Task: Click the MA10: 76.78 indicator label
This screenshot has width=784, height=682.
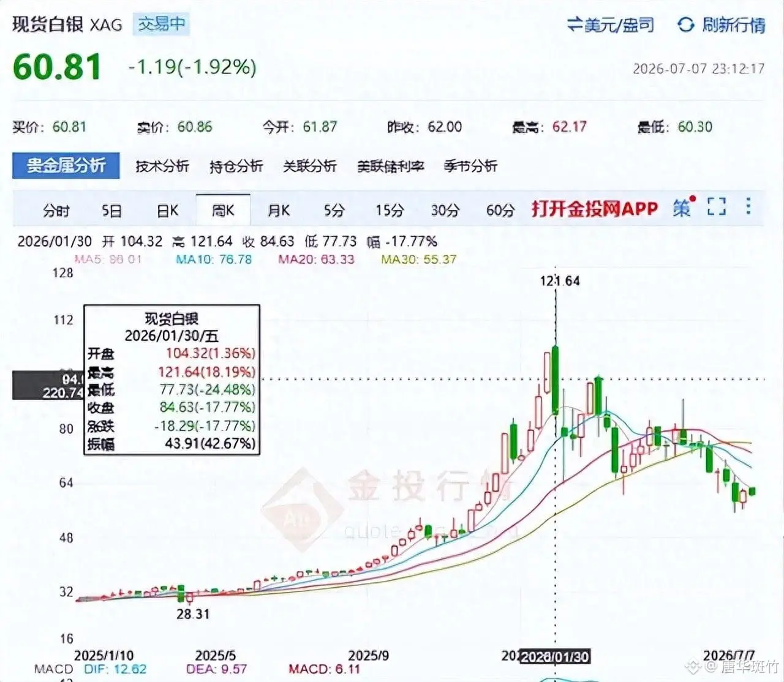Action: (214, 259)
